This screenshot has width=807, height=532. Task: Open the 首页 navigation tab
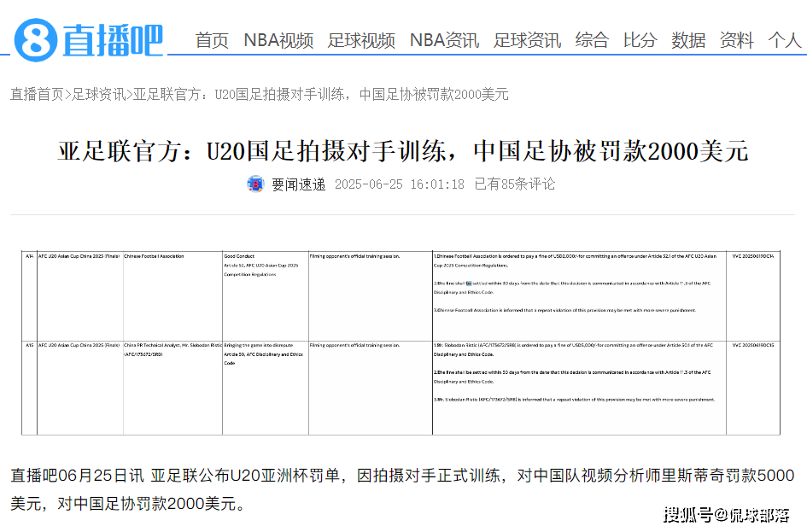(212, 40)
